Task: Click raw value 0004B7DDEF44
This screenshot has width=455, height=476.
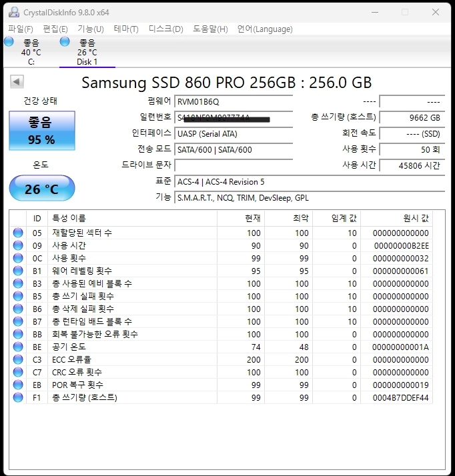Action: click(x=401, y=398)
